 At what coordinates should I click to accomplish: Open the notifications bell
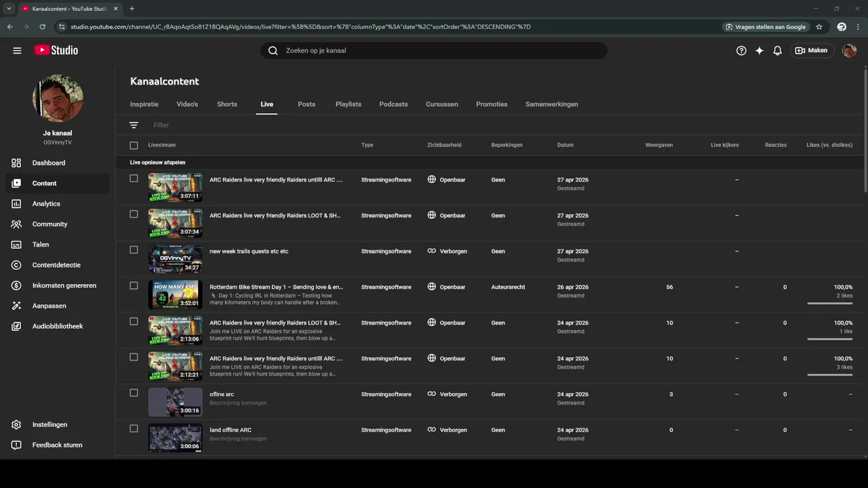click(x=778, y=50)
